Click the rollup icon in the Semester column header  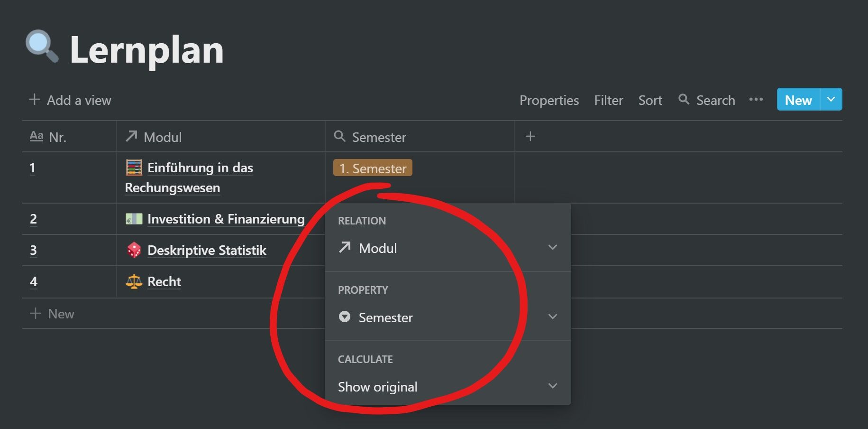tap(339, 137)
